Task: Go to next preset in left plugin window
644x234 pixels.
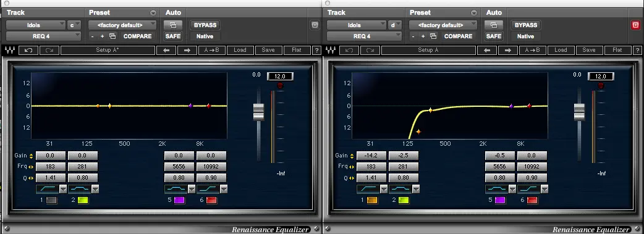Action: [x=187, y=50]
